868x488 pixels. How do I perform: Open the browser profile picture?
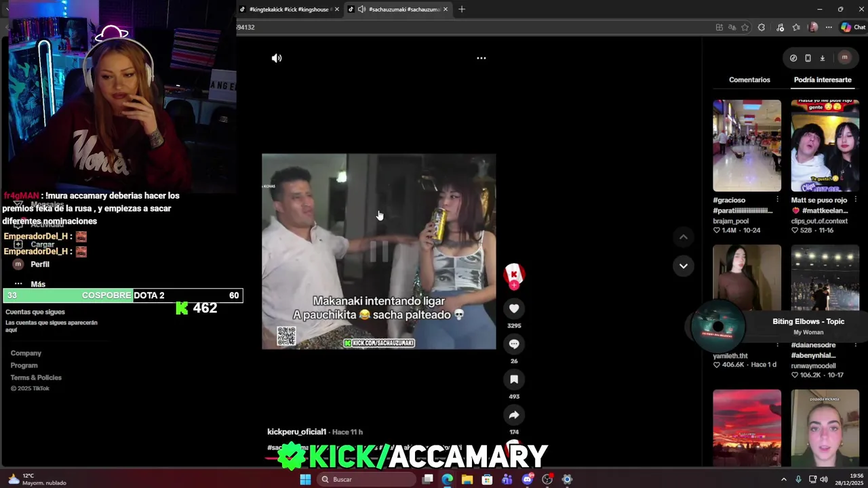click(813, 27)
